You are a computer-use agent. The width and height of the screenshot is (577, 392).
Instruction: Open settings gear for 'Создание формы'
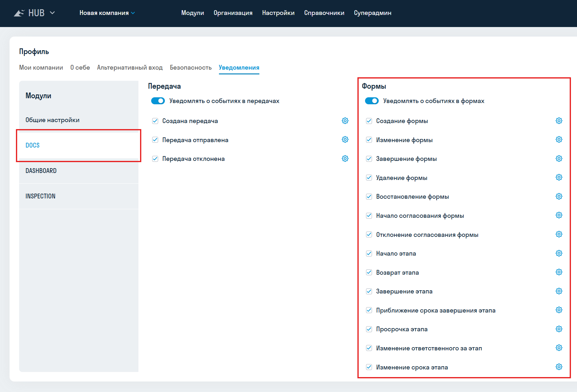[x=559, y=121]
